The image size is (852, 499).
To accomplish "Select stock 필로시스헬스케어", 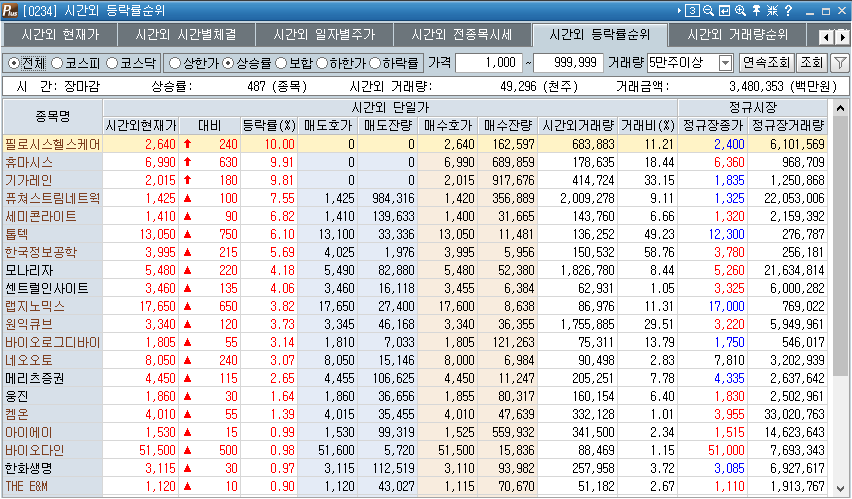I will tap(53, 144).
